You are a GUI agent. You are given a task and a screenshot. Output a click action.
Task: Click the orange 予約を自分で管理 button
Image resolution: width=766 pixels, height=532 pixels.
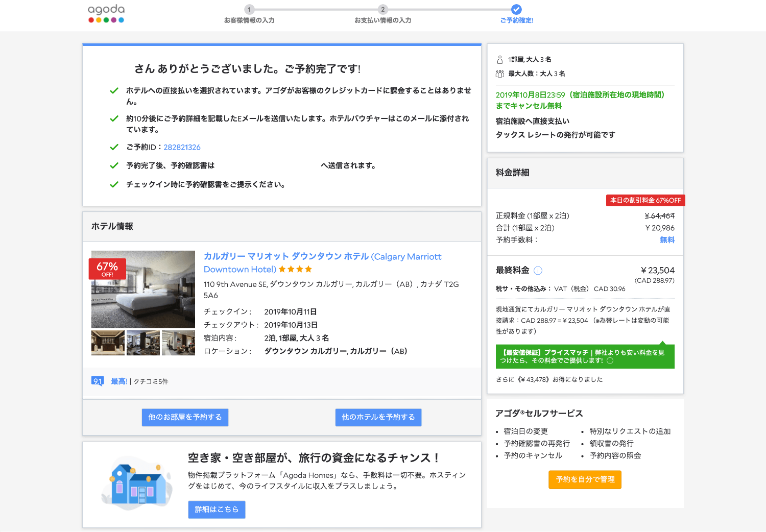coord(585,479)
